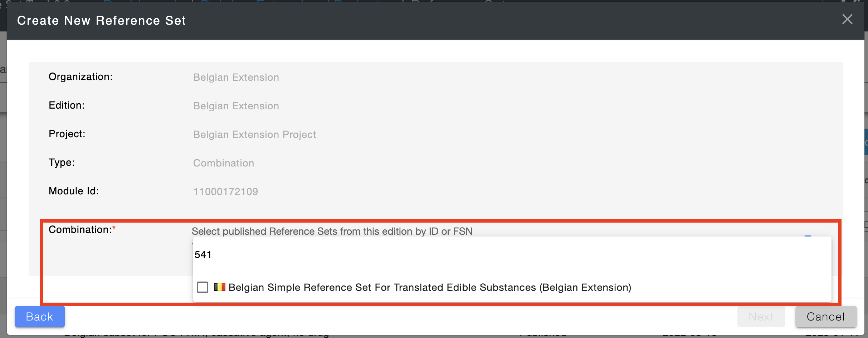
Task: Click the Organization value Belgian Extension
Action: pos(236,77)
